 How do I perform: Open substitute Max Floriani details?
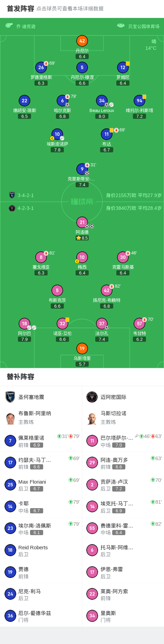point(41,485)
